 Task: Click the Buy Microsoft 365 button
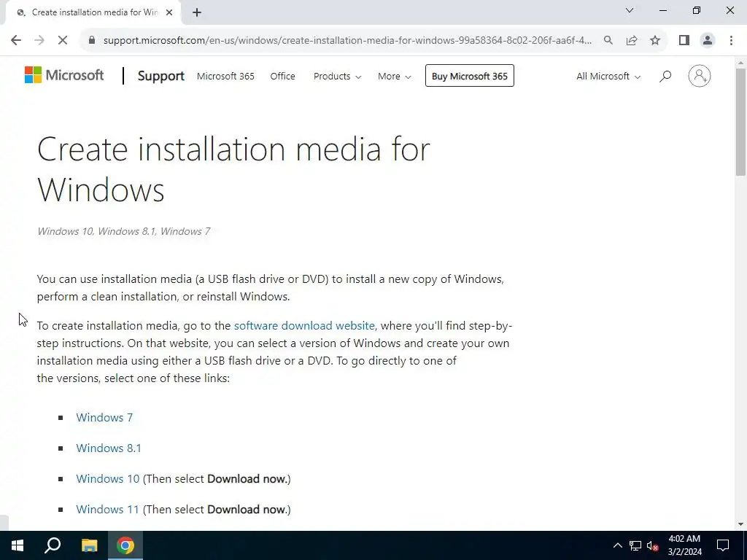pos(469,76)
